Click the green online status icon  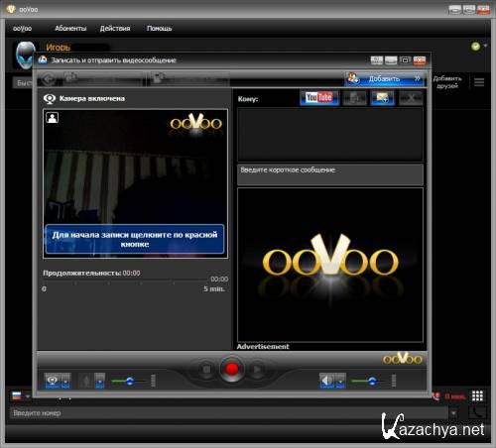click(475, 47)
